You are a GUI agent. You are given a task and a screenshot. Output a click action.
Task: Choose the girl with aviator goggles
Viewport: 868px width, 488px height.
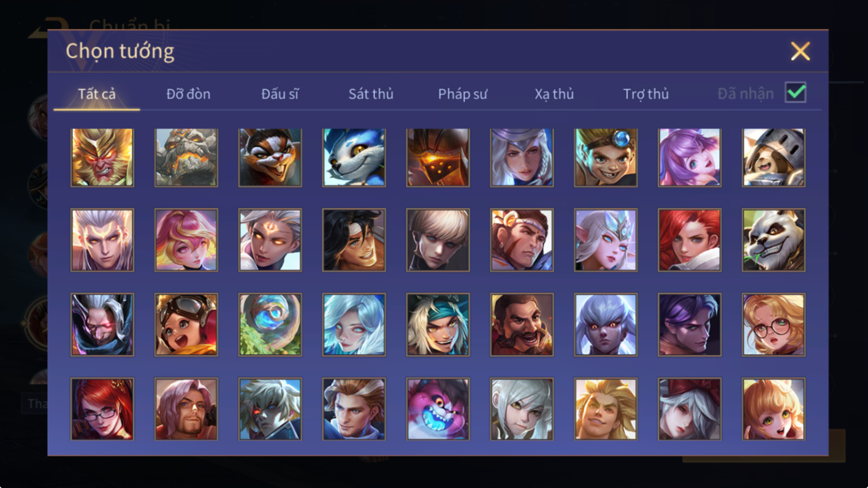(x=186, y=325)
